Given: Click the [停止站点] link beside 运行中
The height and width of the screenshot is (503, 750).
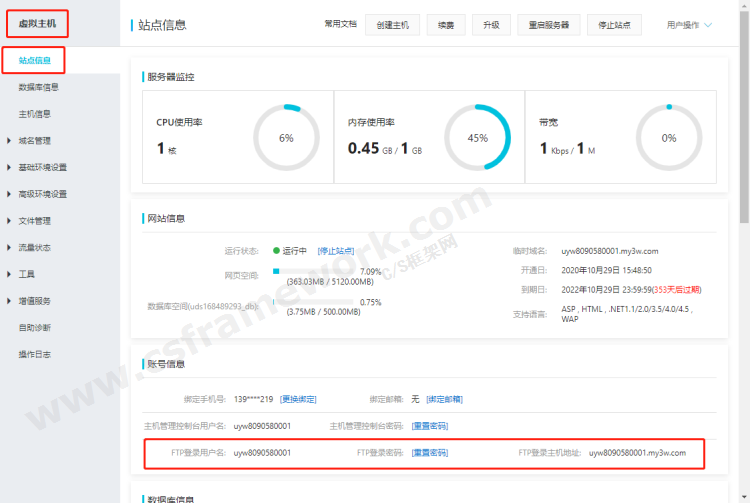Looking at the screenshot, I should (x=336, y=251).
